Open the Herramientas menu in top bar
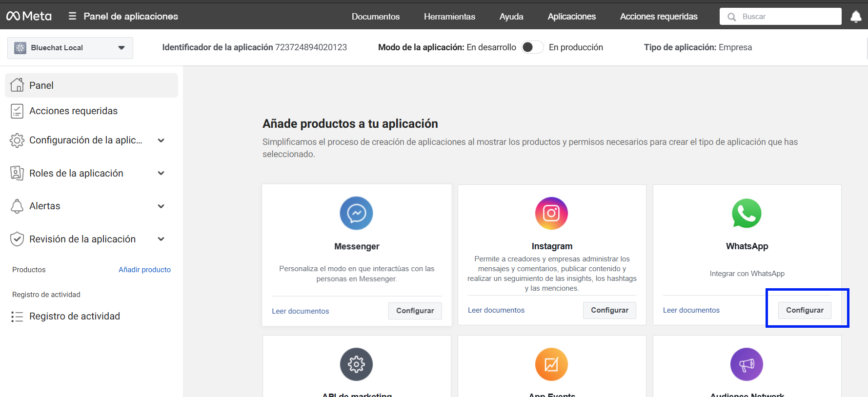868x397 pixels. (x=449, y=17)
